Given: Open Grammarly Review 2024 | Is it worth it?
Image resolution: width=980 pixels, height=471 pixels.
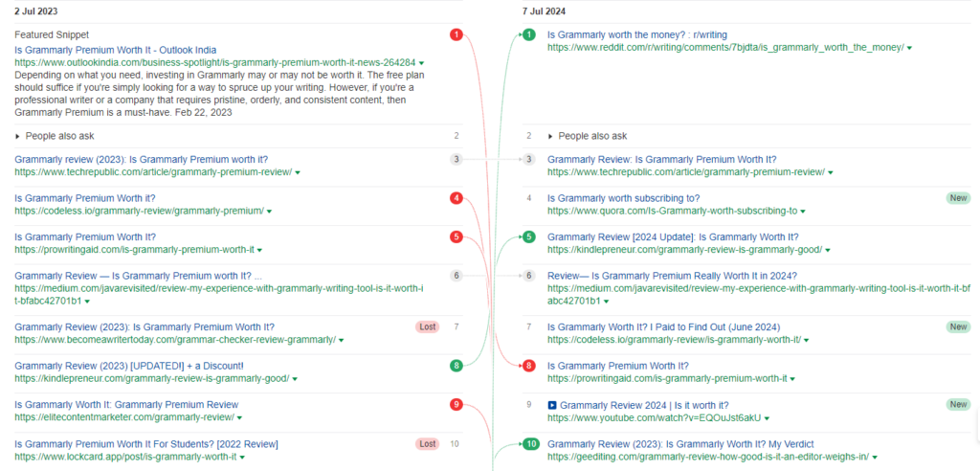Looking at the screenshot, I should [x=644, y=405].
